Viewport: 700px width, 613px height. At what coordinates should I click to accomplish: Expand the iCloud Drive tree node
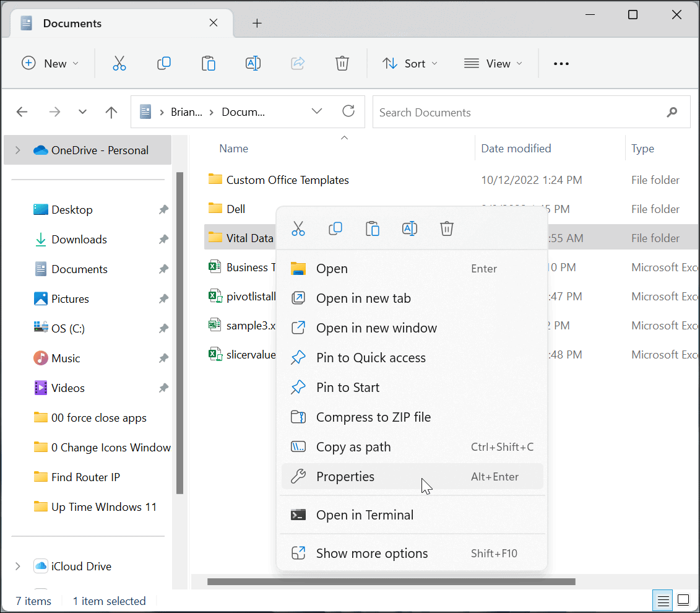(x=18, y=566)
